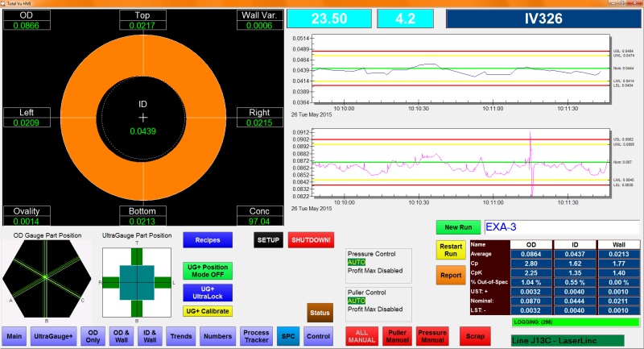Click the Restart Run button

tap(450, 250)
